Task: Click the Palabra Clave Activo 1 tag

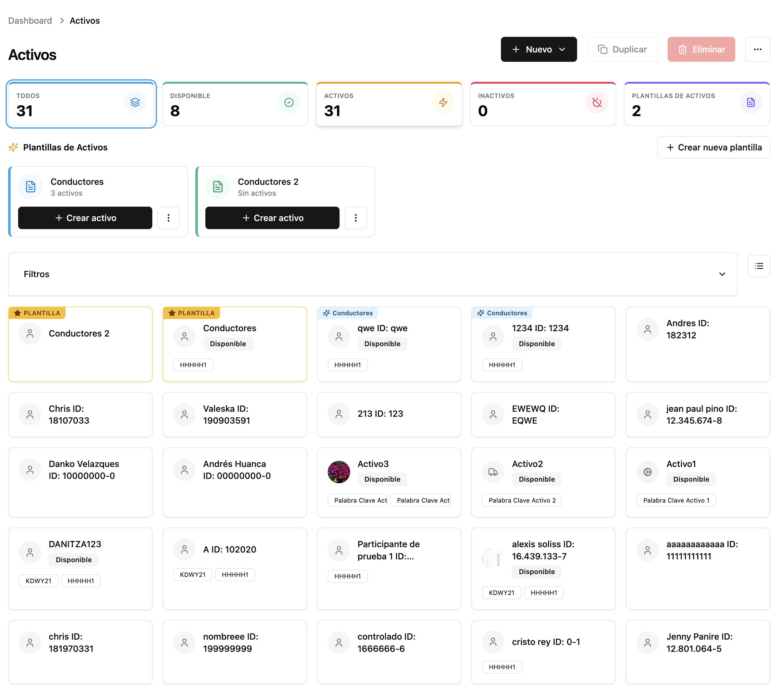Action: click(x=676, y=500)
